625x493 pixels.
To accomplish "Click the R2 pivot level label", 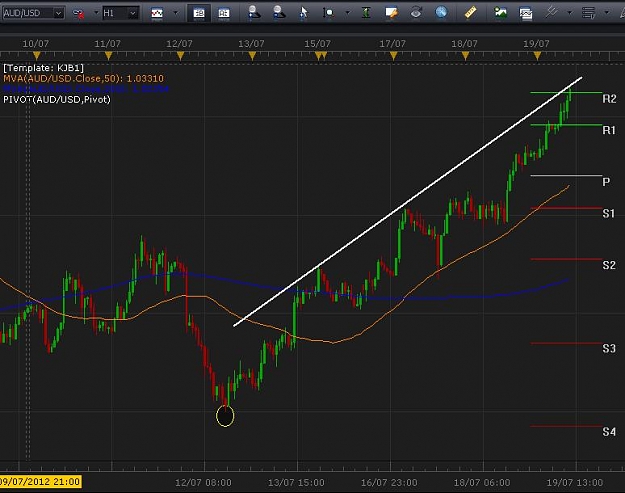I will coord(609,98).
